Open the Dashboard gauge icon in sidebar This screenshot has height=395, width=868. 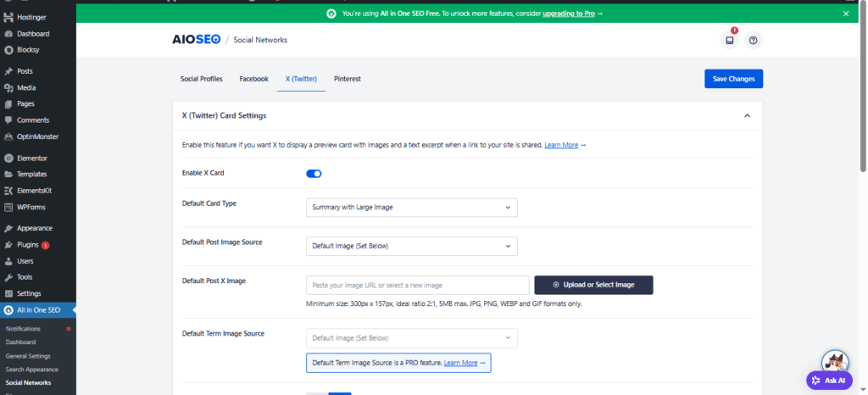(x=8, y=34)
